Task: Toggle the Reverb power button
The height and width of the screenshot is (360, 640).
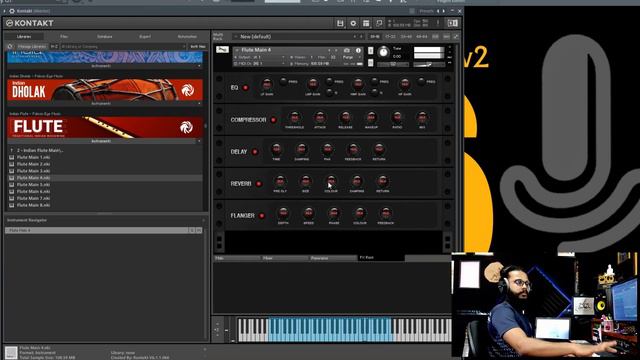Action: pyautogui.click(x=258, y=184)
